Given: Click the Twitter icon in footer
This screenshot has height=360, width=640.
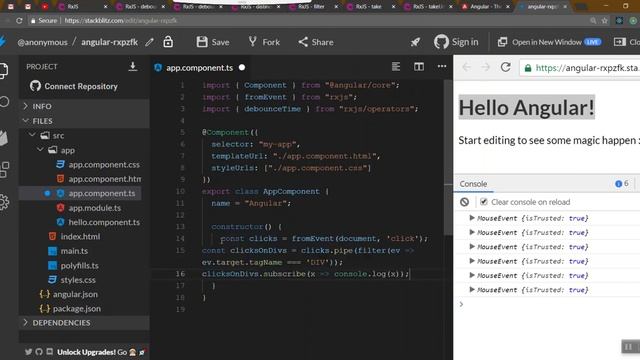Looking at the screenshot, I should tap(29, 352).
